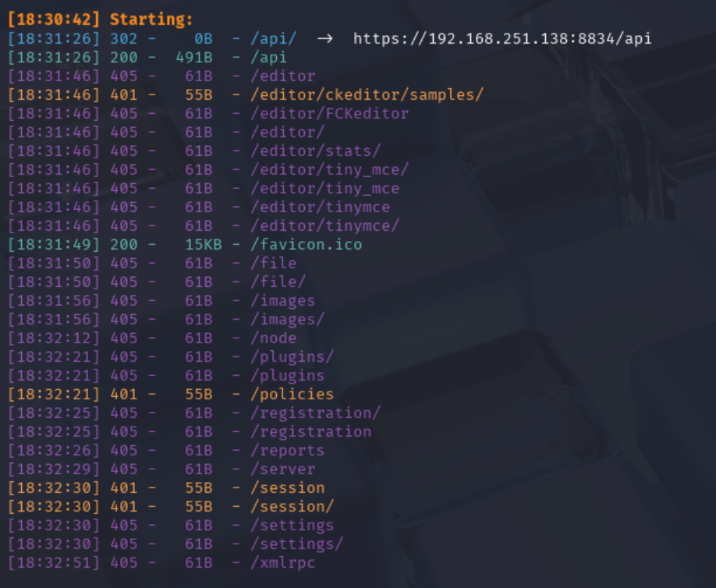Click the 200 status on the /favicon.ico line
Viewport: 716px width, 588px height.
pyautogui.click(x=124, y=245)
